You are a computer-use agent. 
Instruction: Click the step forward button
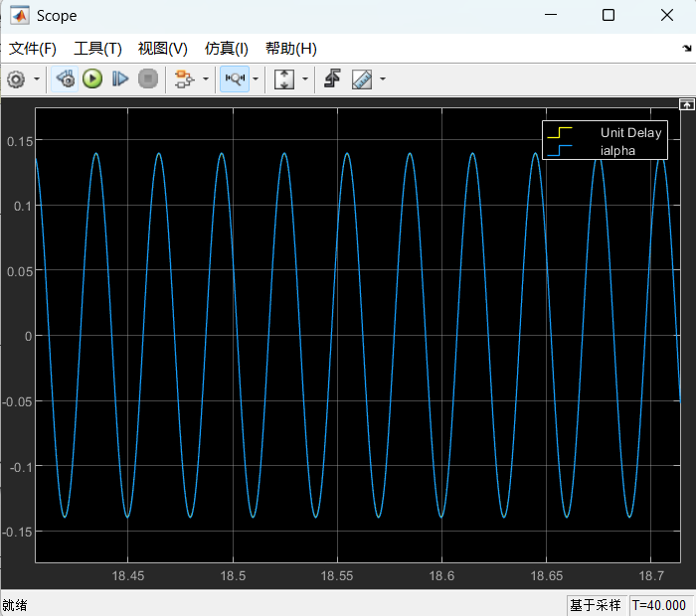click(120, 78)
